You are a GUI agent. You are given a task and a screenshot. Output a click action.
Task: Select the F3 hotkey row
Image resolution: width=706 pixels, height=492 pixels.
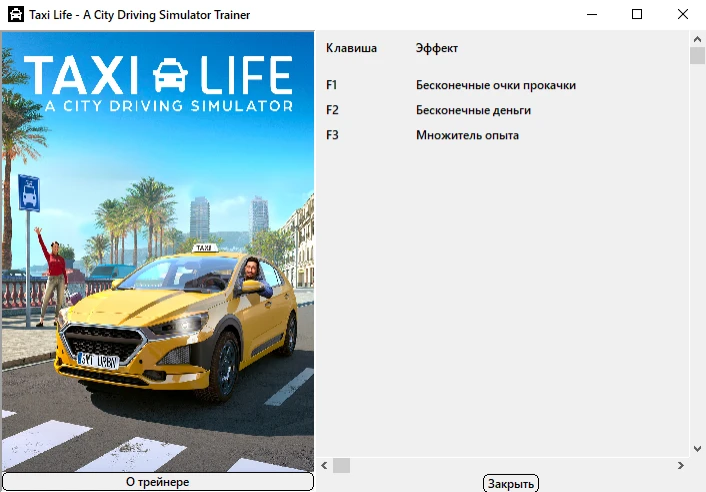pyautogui.click(x=422, y=135)
